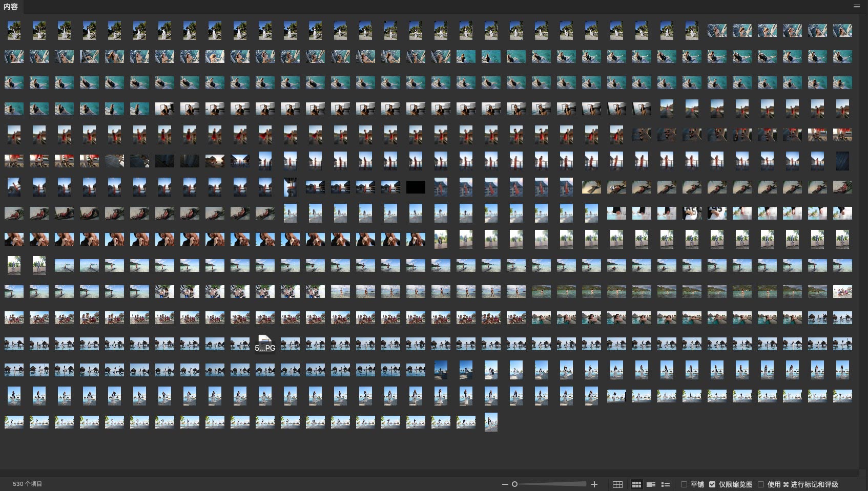This screenshot has width=868, height=491.
Task: Select the last thumbnail in the top row
Action: pyautogui.click(x=842, y=31)
